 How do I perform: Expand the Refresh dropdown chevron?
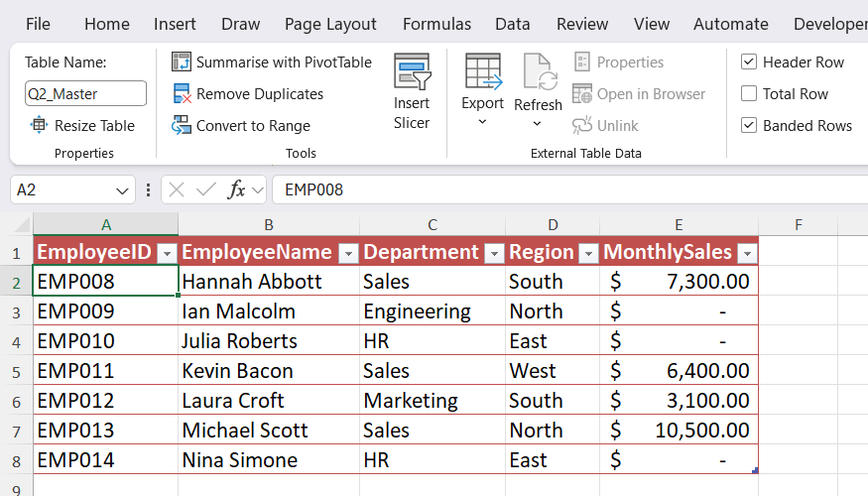point(537,123)
